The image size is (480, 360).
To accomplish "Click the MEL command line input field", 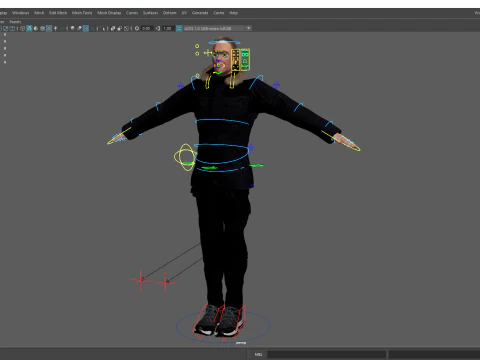I will (327, 354).
